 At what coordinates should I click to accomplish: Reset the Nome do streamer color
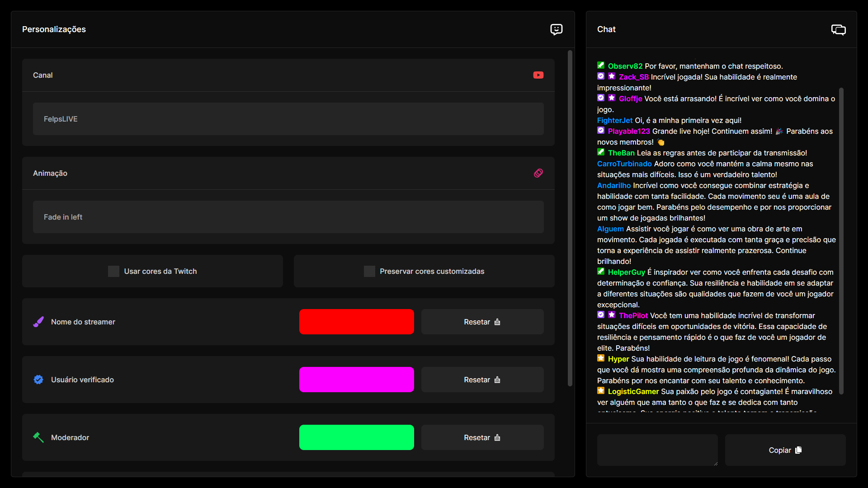click(482, 322)
